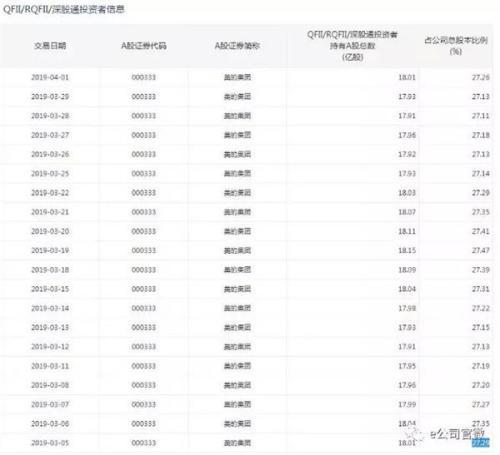
Task: Click holdings 18.03 in the 2019-03-22 row
Action: point(407,193)
